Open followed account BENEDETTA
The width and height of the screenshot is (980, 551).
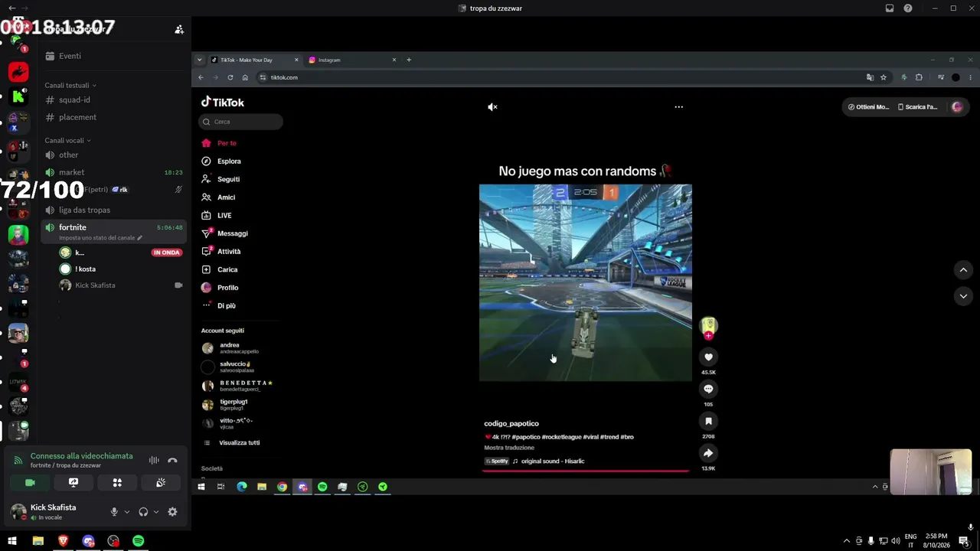click(237, 386)
